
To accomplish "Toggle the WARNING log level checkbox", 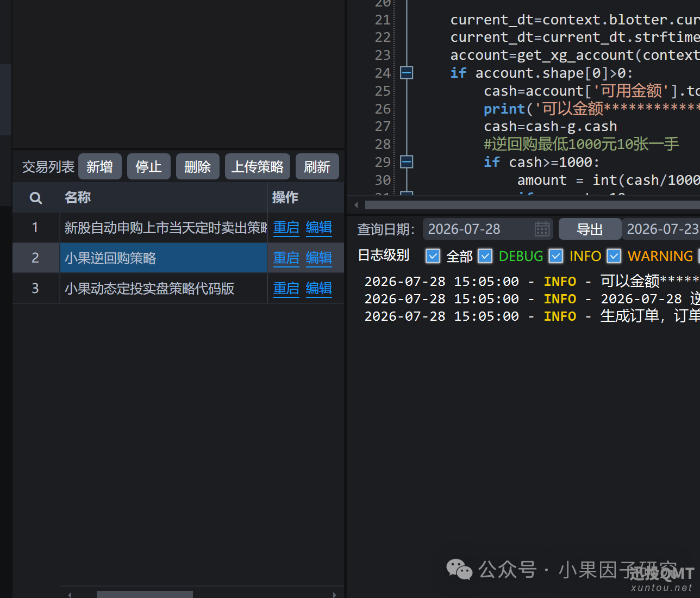I will (x=614, y=256).
